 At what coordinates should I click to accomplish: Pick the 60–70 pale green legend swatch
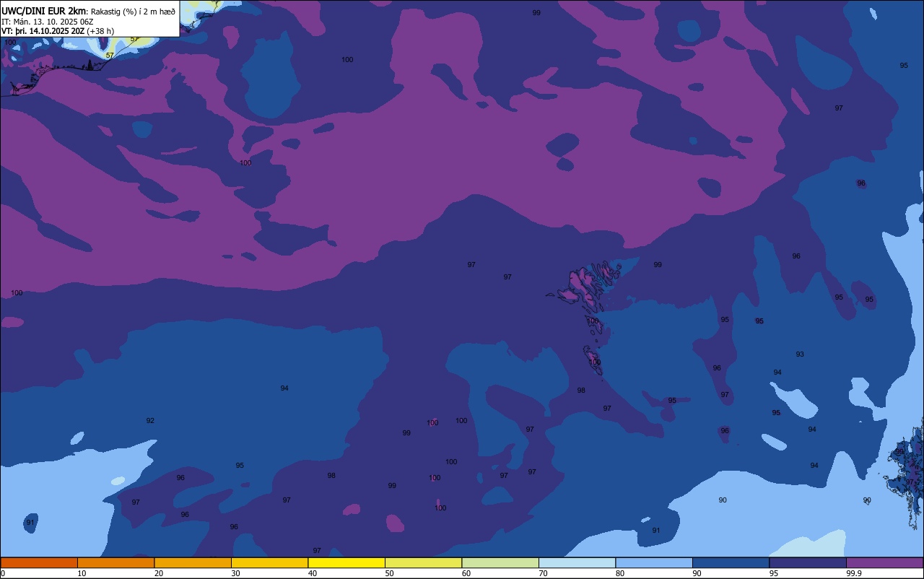pos(500,562)
